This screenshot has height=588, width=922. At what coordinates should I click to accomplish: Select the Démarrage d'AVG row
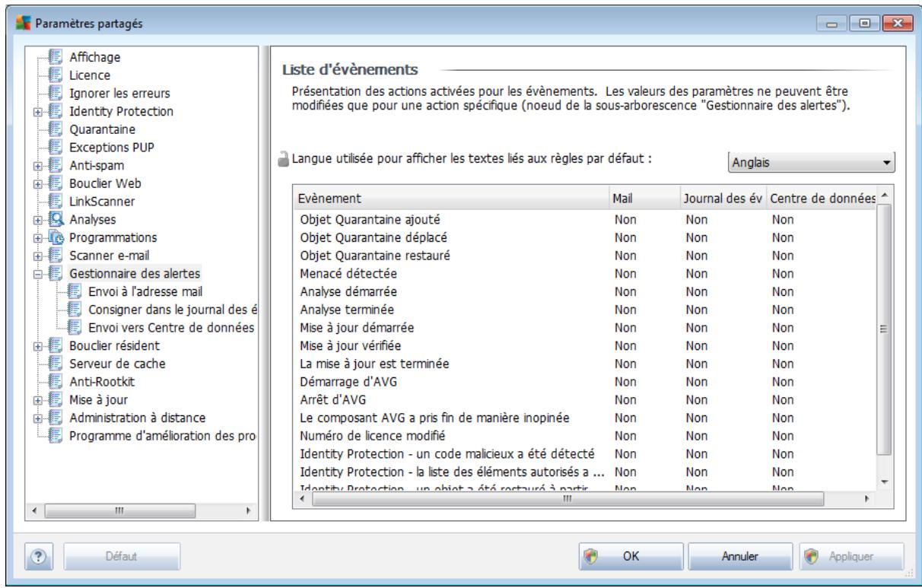click(586, 381)
